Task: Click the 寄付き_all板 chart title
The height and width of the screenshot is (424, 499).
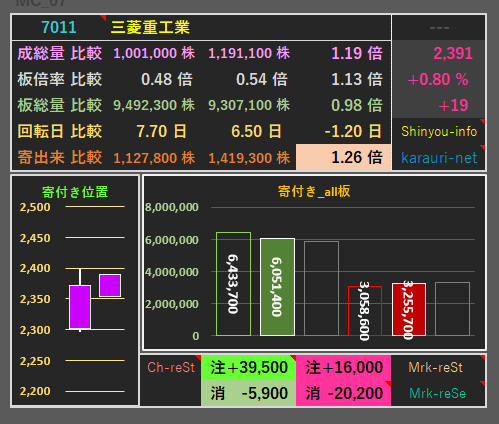Action: (x=314, y=191)
